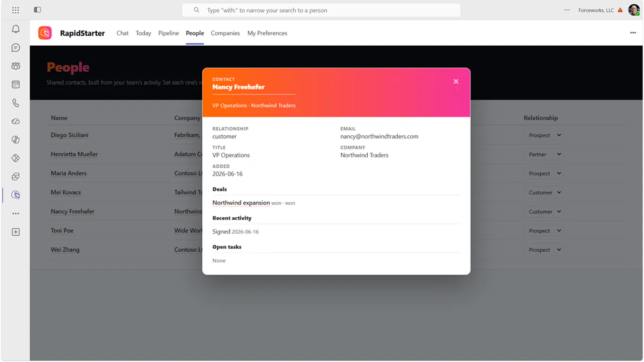644x362 pixels.
Task: Open Henrietta Mueller's Partner dropdown
Action: pyautogui.click(x=544, y=154)
